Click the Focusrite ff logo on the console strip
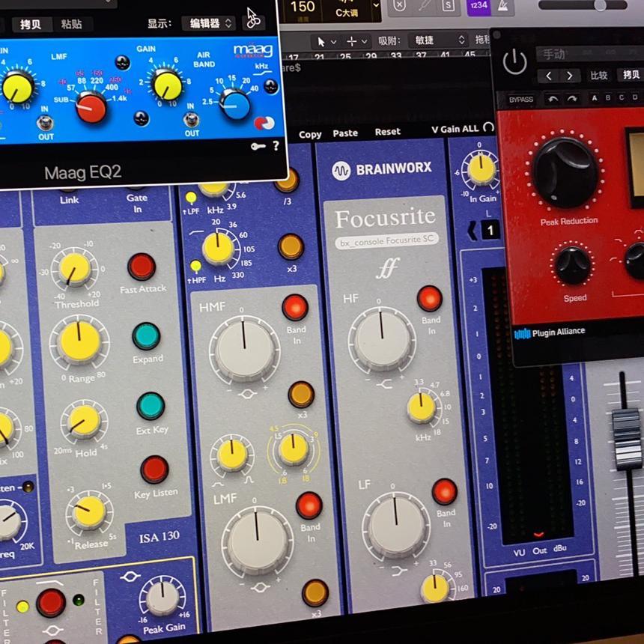644x644 pixels. point(388,268)
